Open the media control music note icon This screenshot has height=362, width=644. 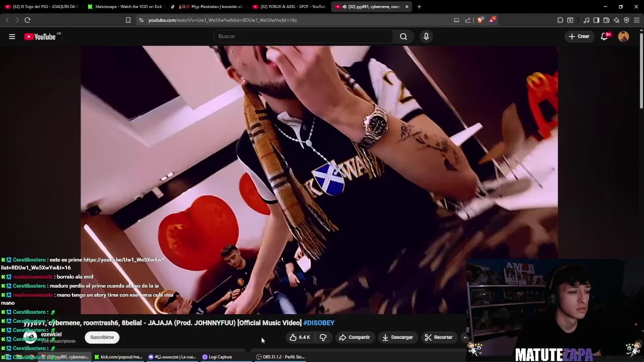coord(586,20)
